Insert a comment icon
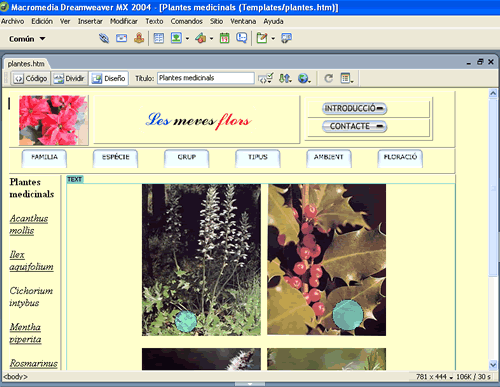 tap(241, 38)
